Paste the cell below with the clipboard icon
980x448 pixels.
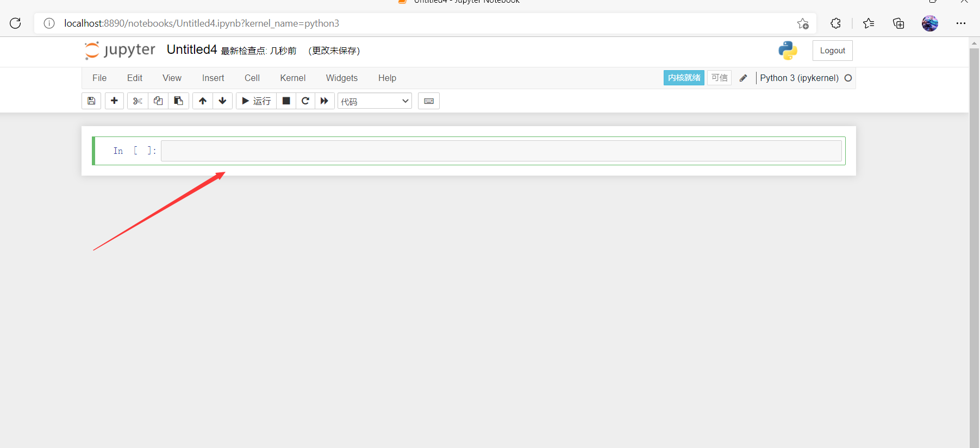click(179, 101)
